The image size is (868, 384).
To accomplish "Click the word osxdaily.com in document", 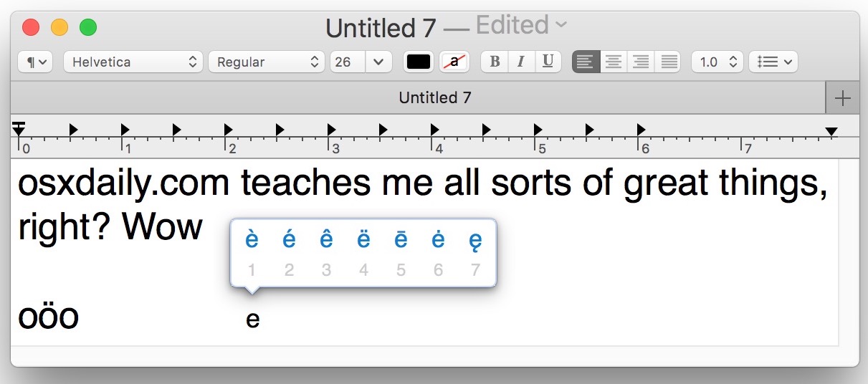I will click(x=123, y=185).
